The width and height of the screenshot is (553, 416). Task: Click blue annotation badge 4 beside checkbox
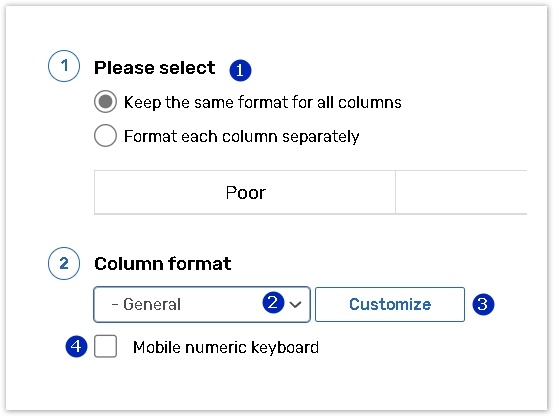pyautogui.click(x=76, y=347)
